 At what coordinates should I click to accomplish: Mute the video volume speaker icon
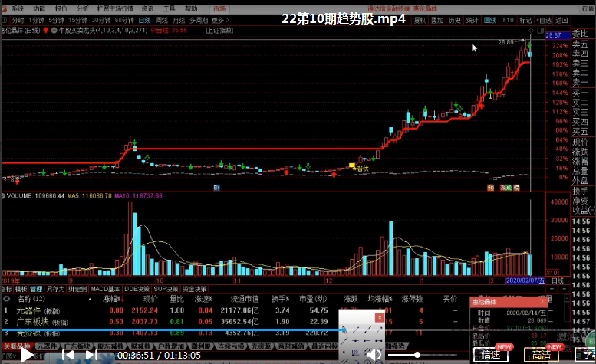[x=373, y=355]
